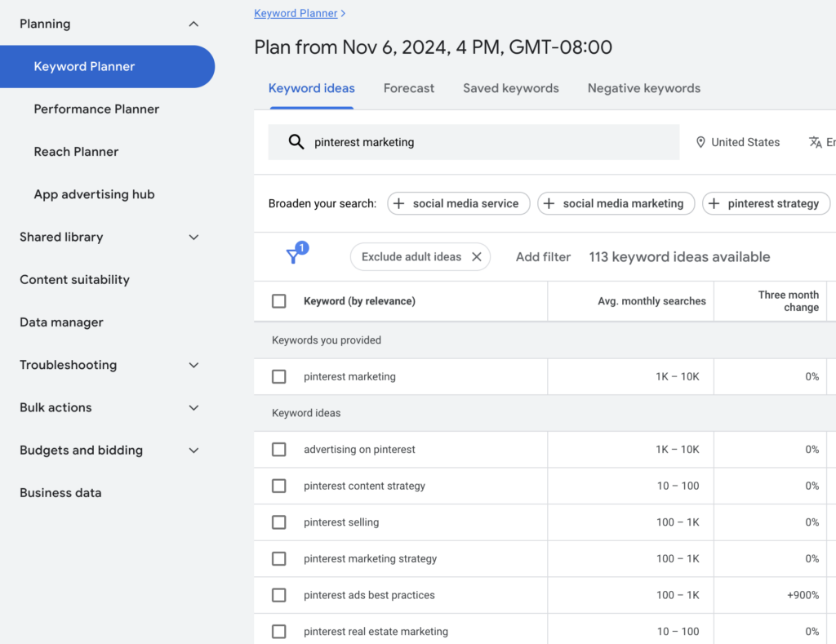Toggle the select-all keywords checkbox
Screen dimensions: 836x644
coord(279,301)
